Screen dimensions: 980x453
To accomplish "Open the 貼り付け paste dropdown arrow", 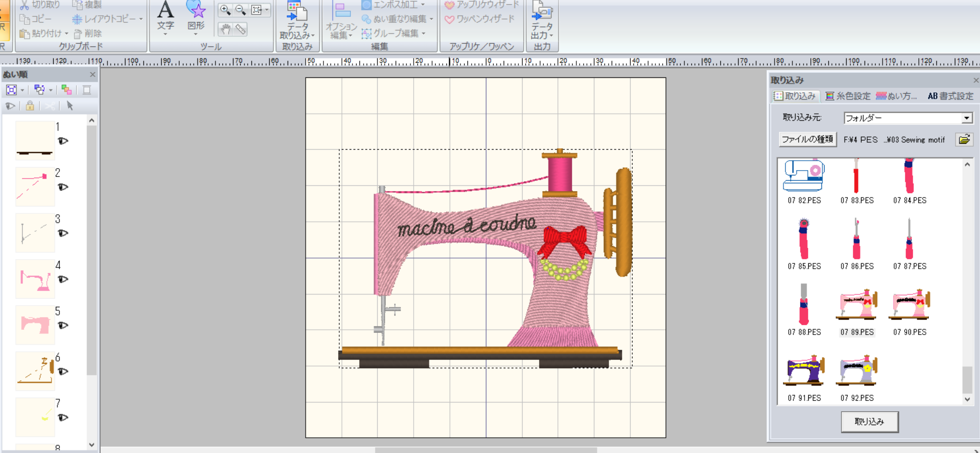I will point(66,34).
